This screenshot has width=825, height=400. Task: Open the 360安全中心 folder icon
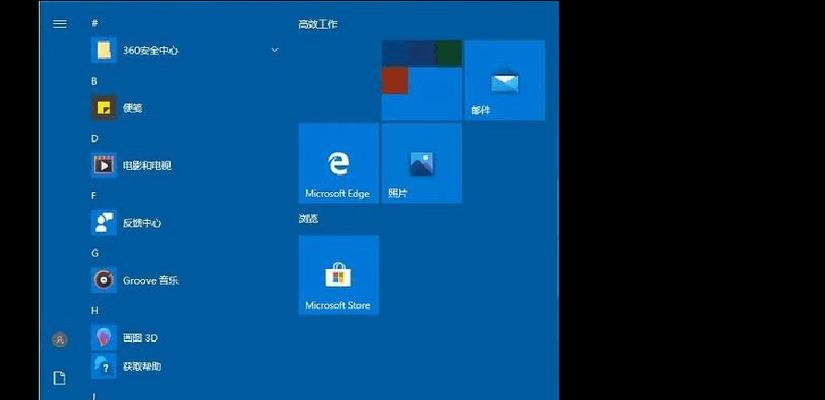[104, 50]
